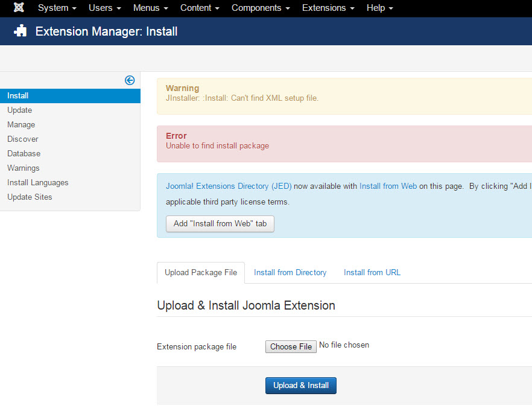Viewport: 532px width, 414px height.
Task: Open the System dropdown menu
Action: click(x=57, y=8)
